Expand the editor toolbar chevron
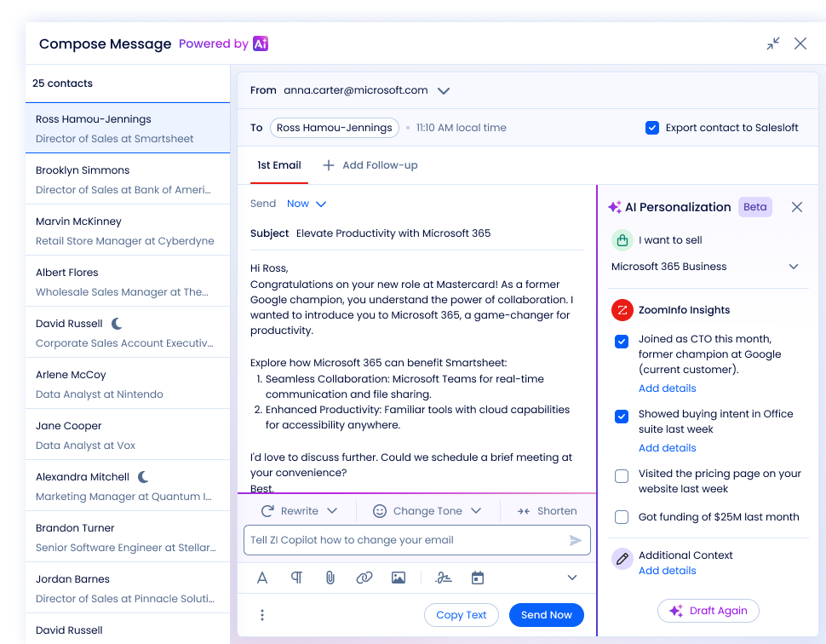Image resolution: width=826 pixels, height=644 pixels. pos(572,578)
